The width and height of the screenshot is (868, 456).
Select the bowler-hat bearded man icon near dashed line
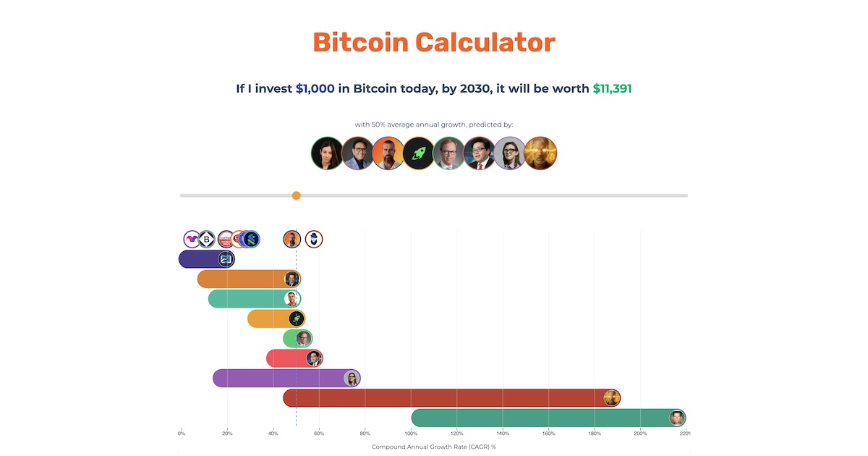coord(313,239)
